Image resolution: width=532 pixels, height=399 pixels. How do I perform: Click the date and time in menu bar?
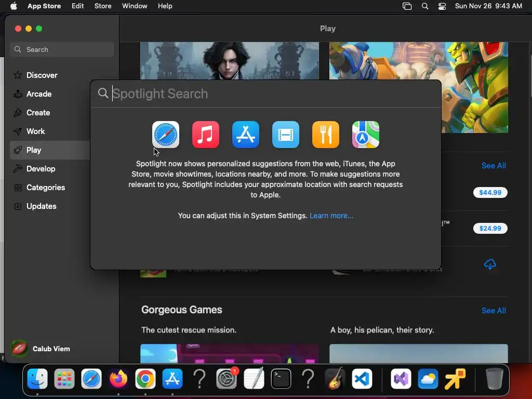pos(488,6)
